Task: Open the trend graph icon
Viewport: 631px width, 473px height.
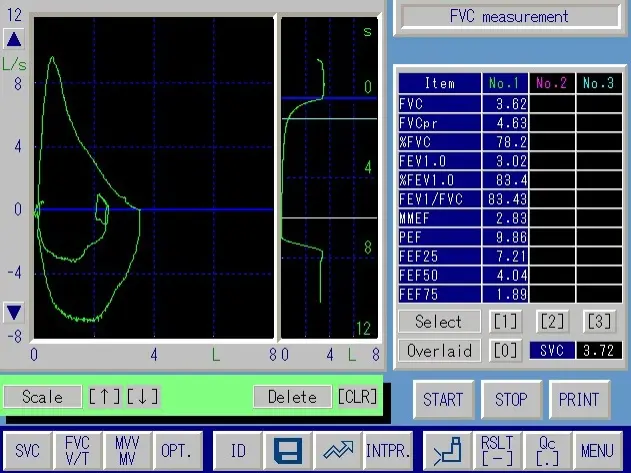Action: point(337,451)
